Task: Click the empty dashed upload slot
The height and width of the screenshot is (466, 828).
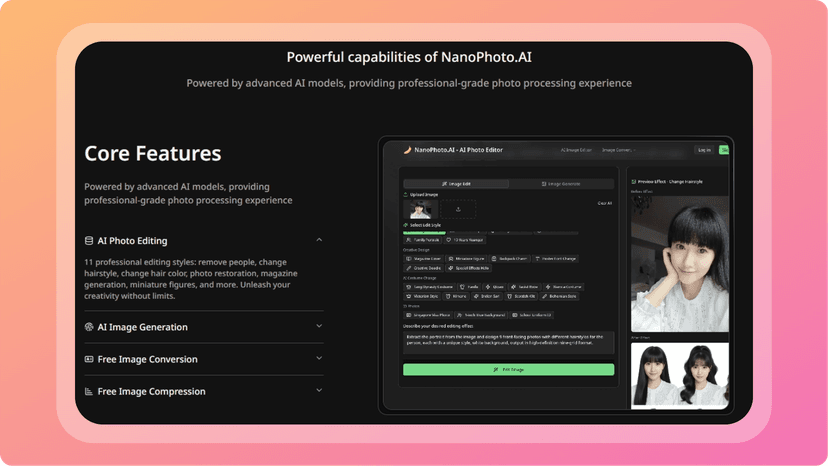Action: pyautogui.click(x=458, y=209)
